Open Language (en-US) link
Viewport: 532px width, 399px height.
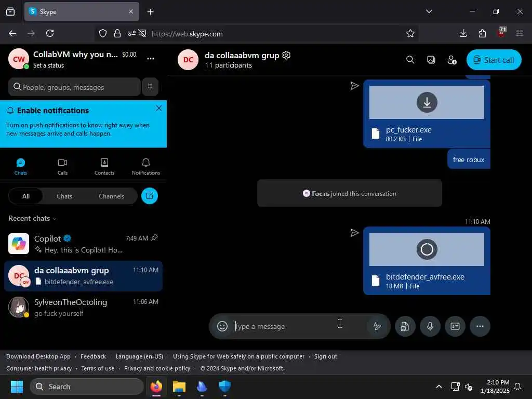[x=139, y=356]
